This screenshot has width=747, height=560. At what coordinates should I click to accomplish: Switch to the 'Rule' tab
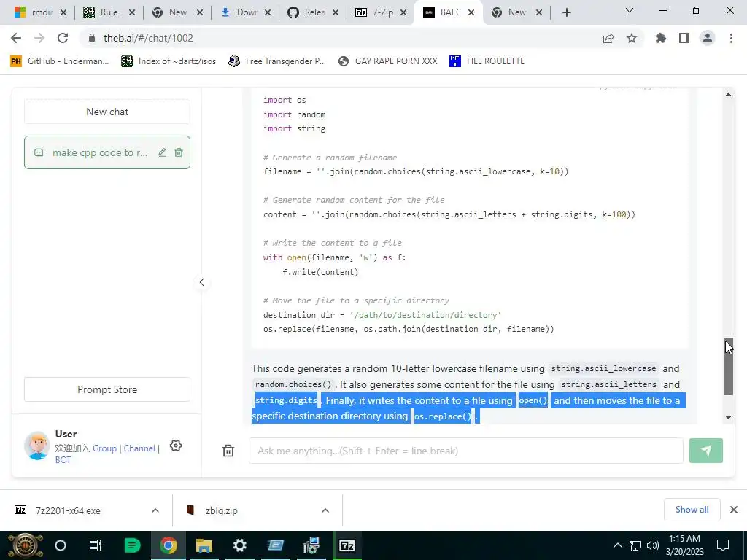[x=109, y=12]
